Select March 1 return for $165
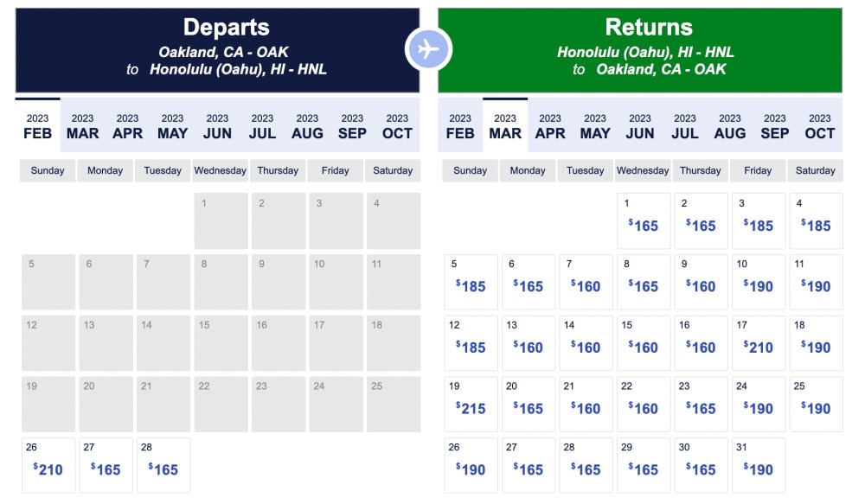The image size is (865, 504). [644, 220]
